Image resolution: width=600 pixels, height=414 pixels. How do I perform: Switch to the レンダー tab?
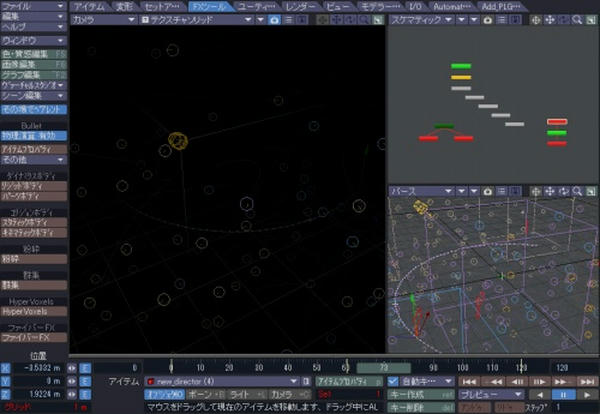click(x=301, y=7)
